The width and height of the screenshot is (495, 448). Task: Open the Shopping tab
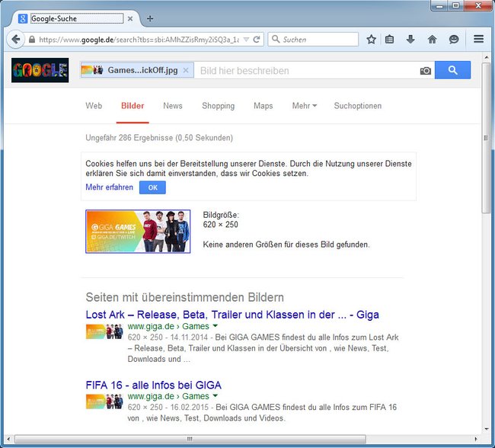218,106
